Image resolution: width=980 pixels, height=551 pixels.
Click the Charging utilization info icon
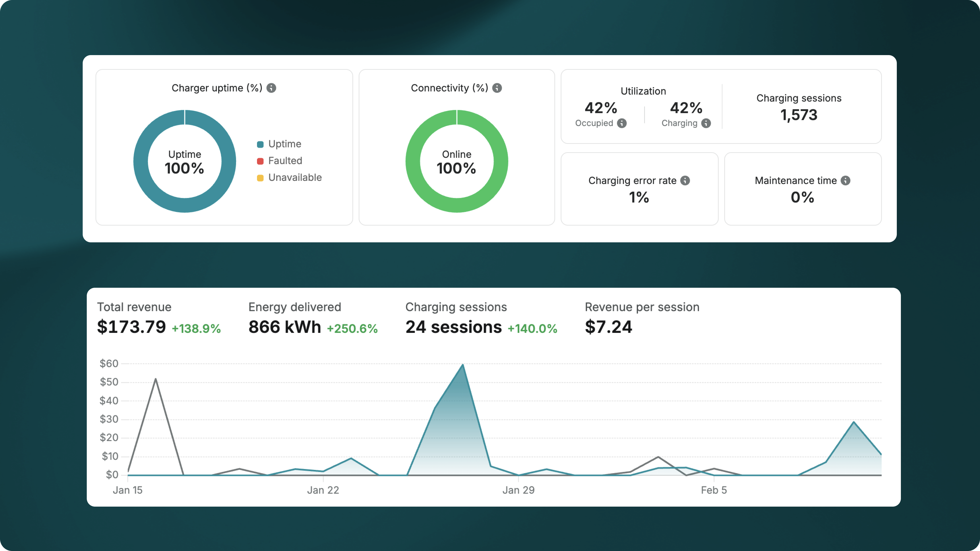coord(706,123)
